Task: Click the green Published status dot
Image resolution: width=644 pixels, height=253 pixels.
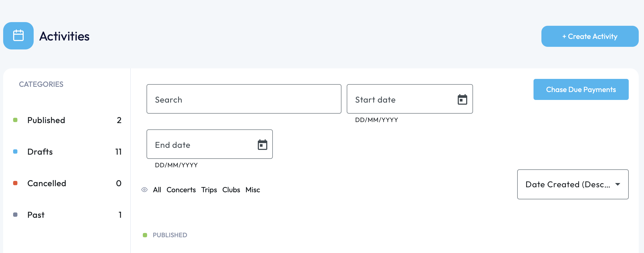Action: pyautogui.click(x=15, y=120)
